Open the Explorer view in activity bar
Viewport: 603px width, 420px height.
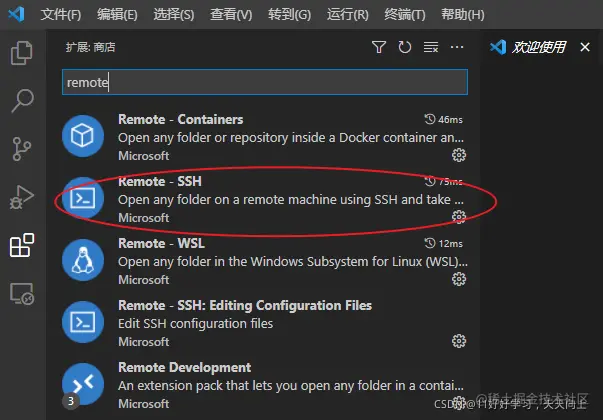tap(22, 53)
